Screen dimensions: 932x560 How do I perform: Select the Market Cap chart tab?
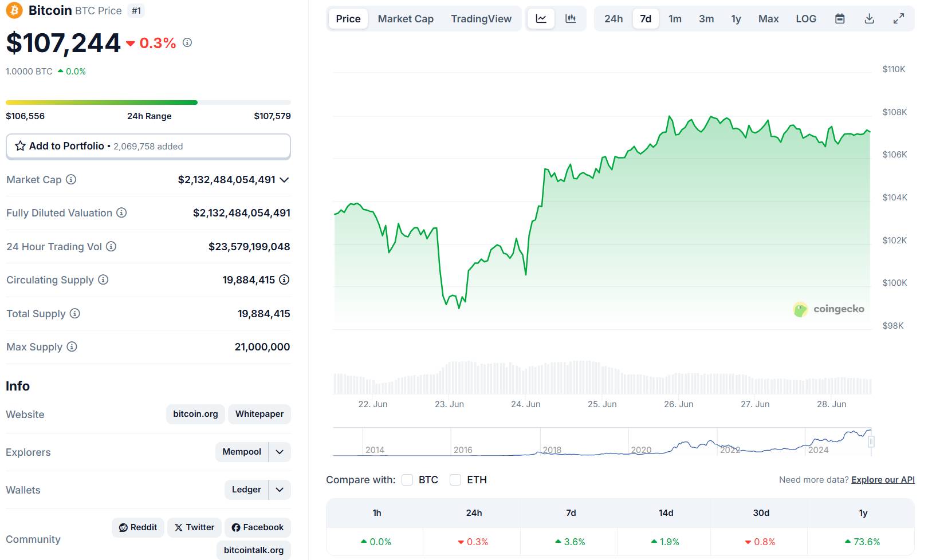click(x=406, y=18)
